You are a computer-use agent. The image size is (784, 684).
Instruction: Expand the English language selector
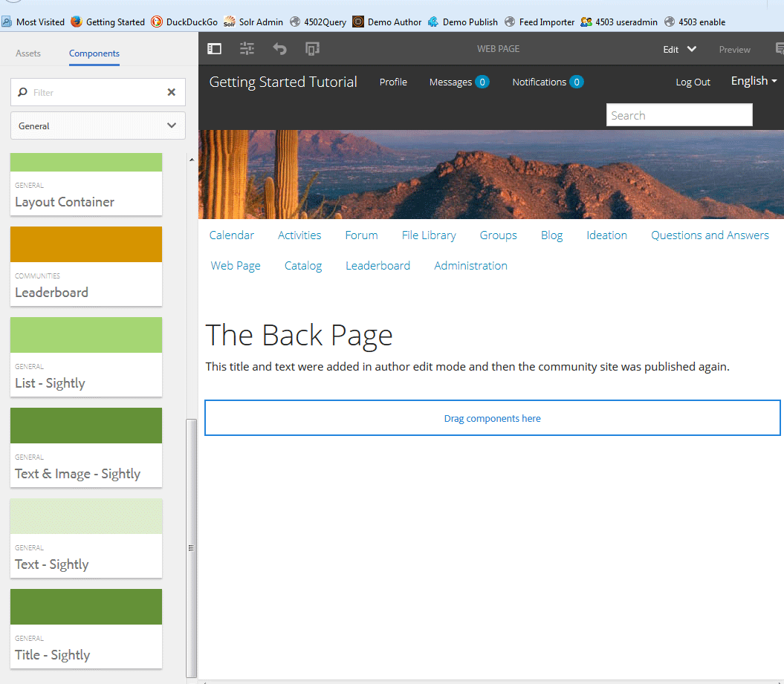coord(754,81)
